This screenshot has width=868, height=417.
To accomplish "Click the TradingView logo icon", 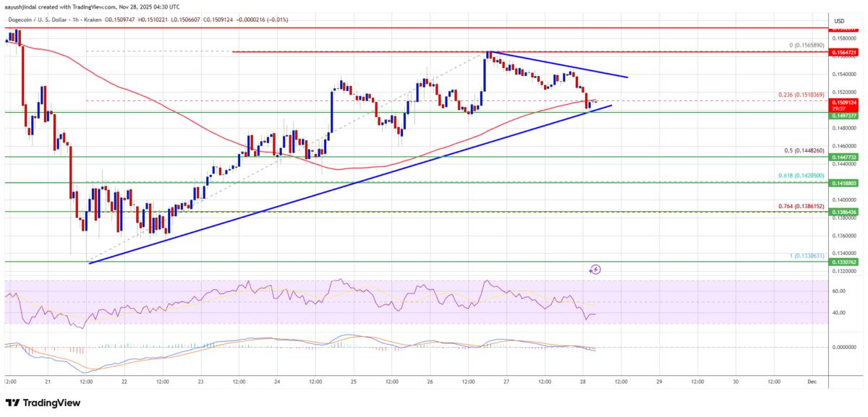I will coord(13,403).
